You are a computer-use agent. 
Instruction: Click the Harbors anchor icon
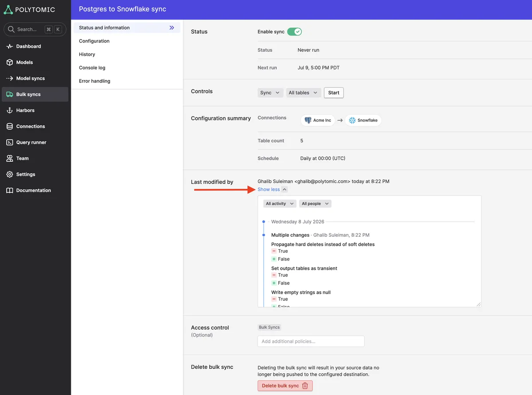click(x=10, y=110)
